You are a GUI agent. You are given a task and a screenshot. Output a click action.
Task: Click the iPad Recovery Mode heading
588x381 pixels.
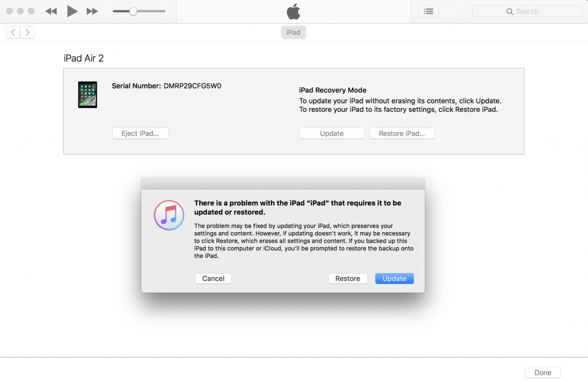coord(332,90)
